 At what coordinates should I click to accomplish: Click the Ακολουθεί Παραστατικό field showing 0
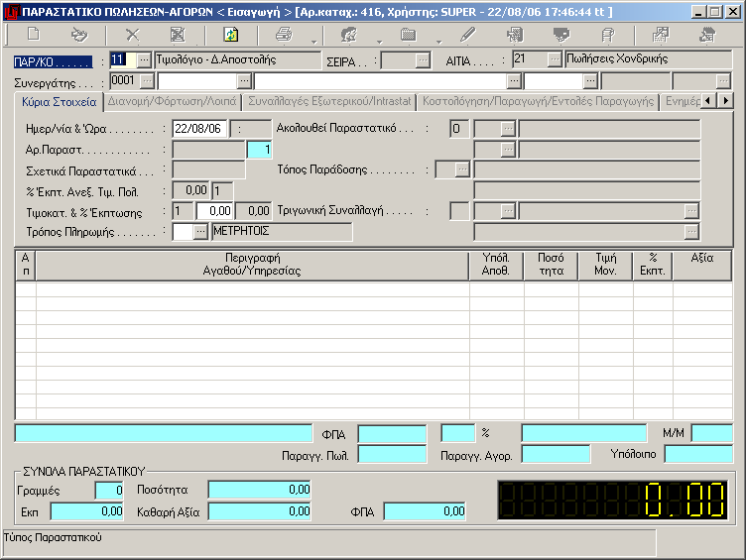(x=459, y=129)
